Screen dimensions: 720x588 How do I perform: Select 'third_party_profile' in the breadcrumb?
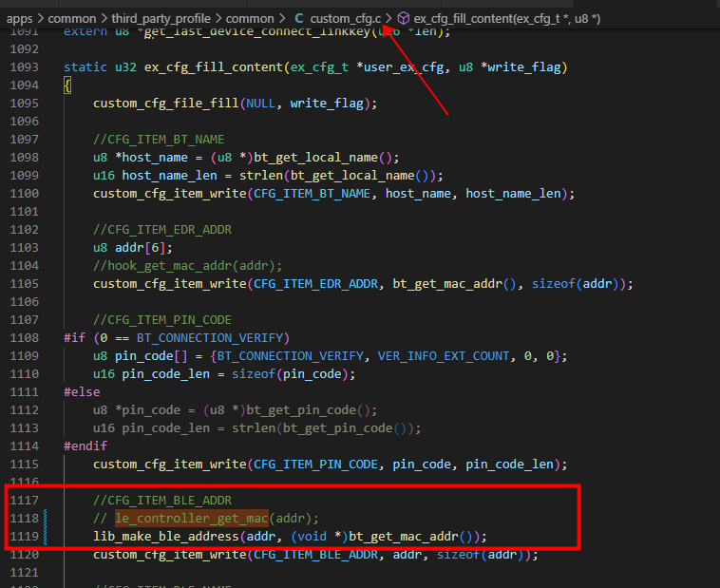point(161,19)
